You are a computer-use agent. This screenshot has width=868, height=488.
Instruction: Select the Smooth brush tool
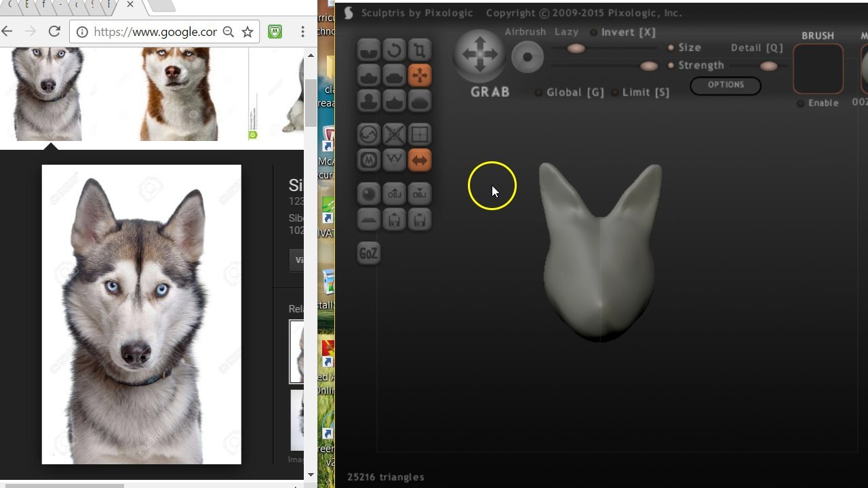coord(420,101)
